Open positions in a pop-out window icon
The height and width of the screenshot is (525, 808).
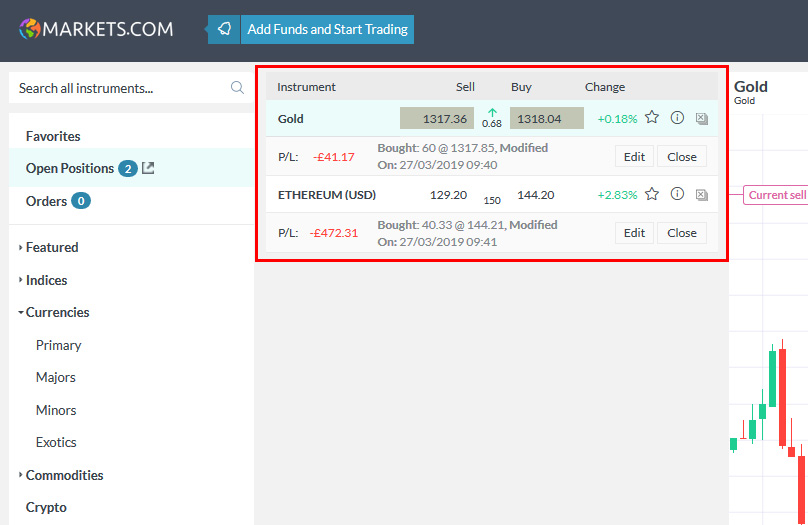click(x=148, y=168)
